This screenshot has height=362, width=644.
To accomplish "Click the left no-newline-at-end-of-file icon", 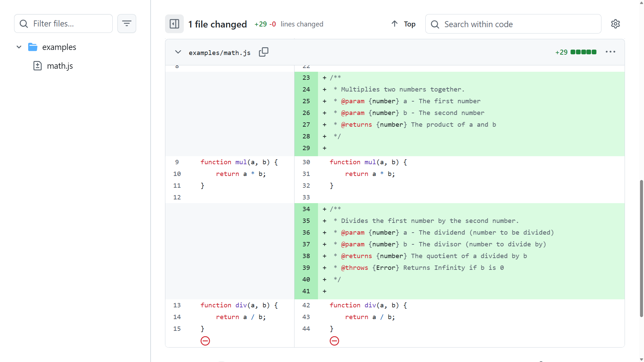I will [x=205, y=341].
